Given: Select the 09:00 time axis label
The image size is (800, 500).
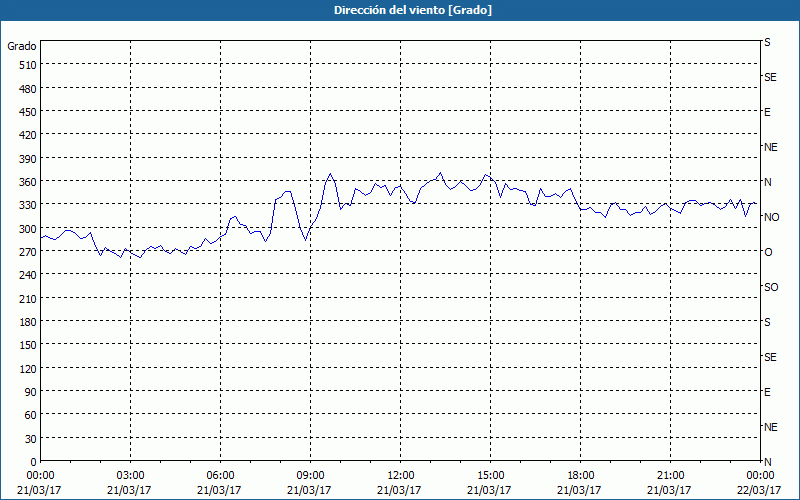Looking at the screenshot, I should click(x=310, y=476).
